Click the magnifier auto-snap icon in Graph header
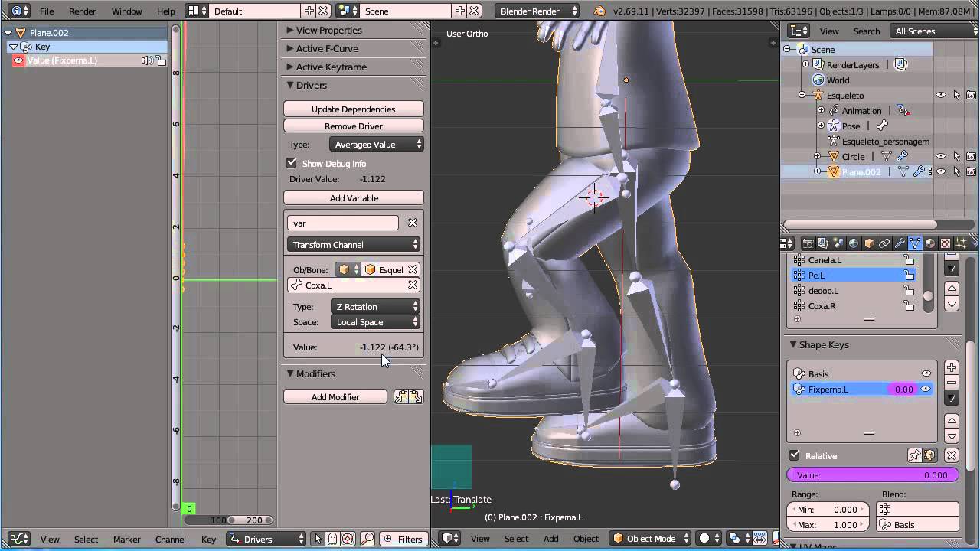980x551 pixels. point(367,539)
